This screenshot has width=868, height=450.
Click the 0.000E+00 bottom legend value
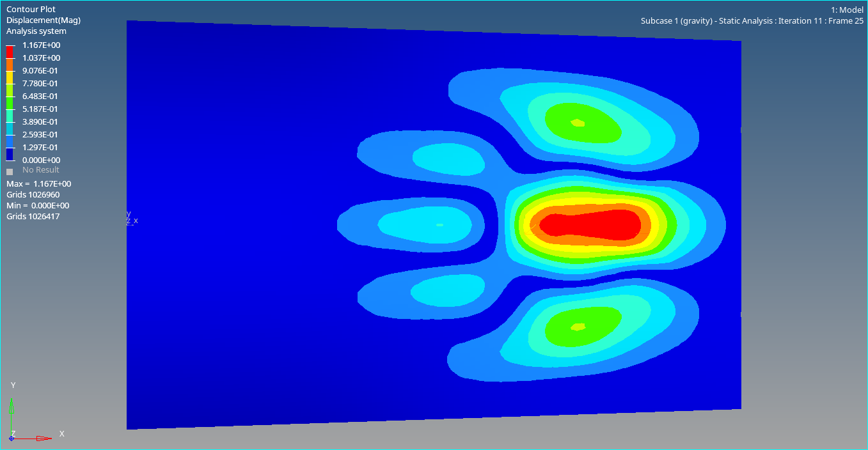[41, 160]
